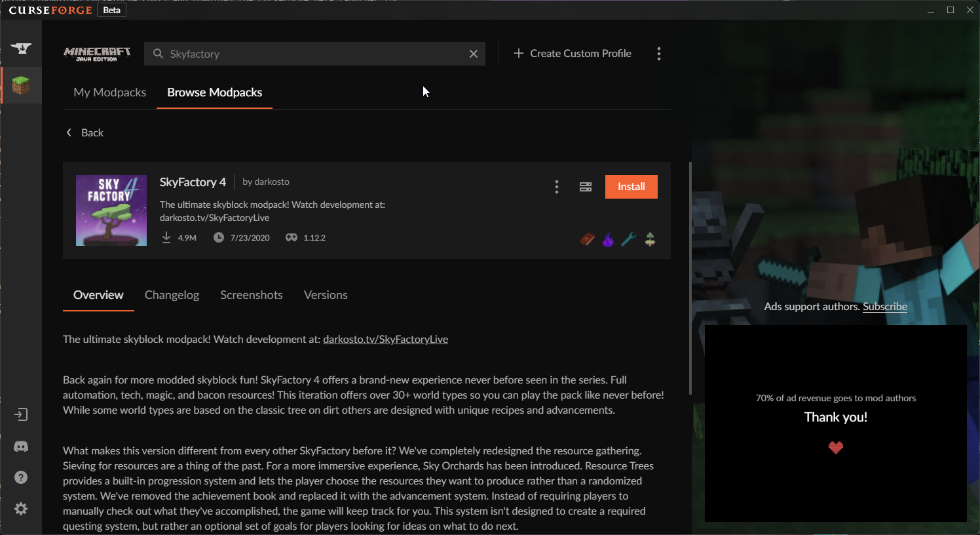Click the SkyFactory 4 modpack thumbnail
This screenshot has height=535, width=980.
111,210
